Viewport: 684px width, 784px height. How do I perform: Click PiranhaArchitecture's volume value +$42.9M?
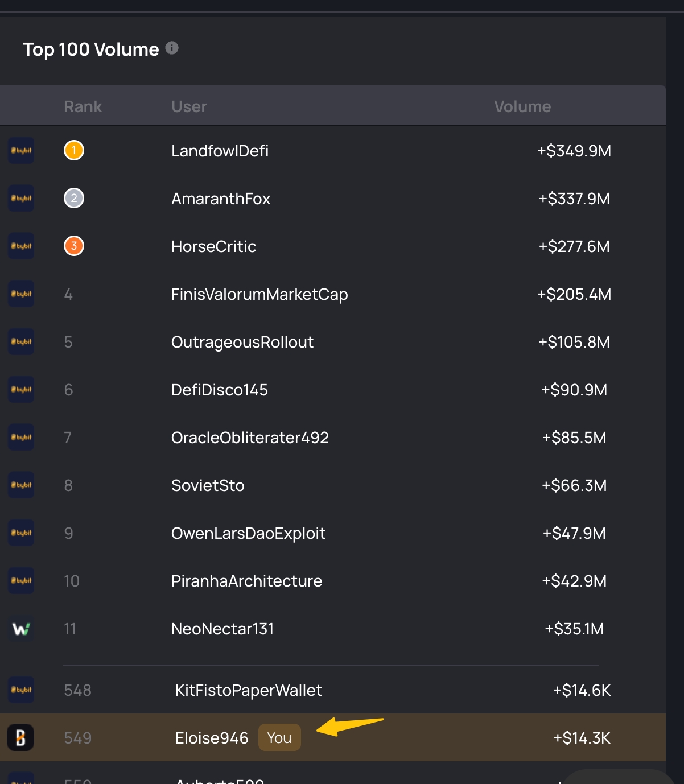point(574,581)
